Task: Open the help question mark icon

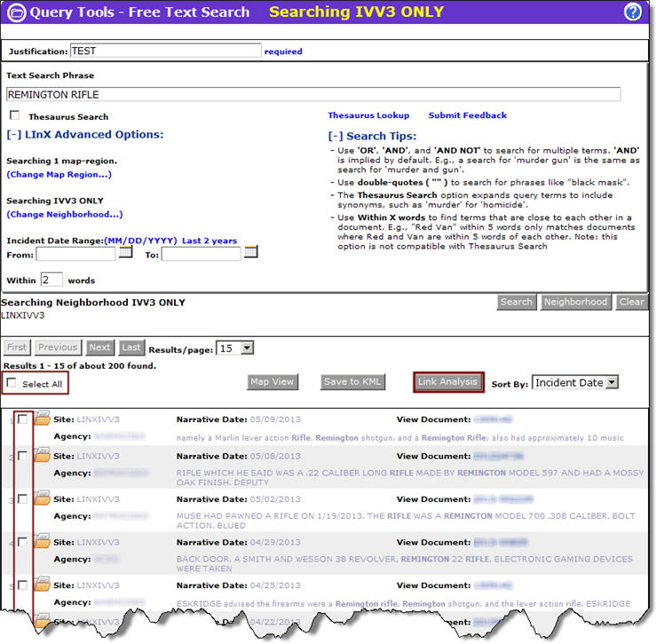Action: [632, 12]
